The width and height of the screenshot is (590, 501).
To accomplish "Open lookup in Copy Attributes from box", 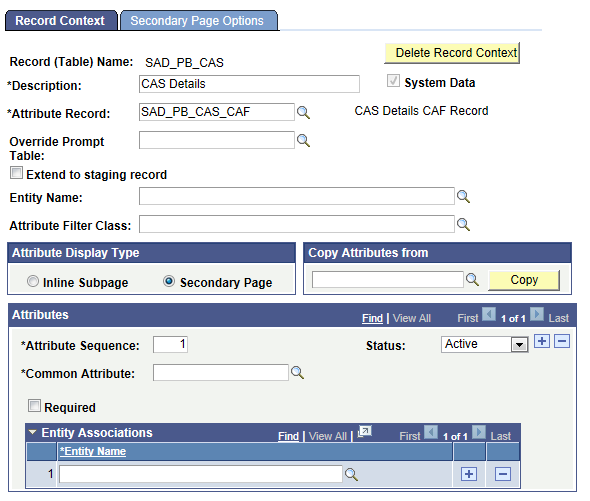I will [x=472, y=280].
